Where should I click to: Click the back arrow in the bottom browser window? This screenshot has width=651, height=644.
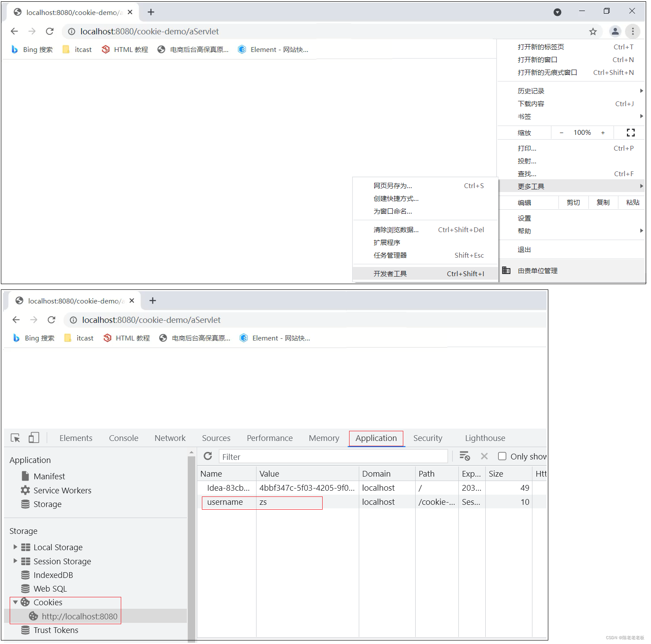coord(16,320)
